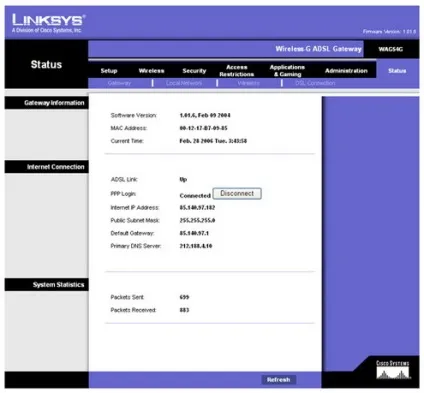Screen dimensions: 424x393
Task: Click the Current Time label
Action: pyautogui.click(x=127, y=141)
